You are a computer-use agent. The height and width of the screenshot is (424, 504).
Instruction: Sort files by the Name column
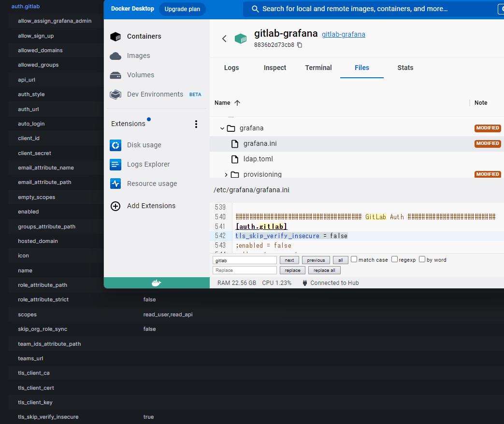(x=223, y=102)
